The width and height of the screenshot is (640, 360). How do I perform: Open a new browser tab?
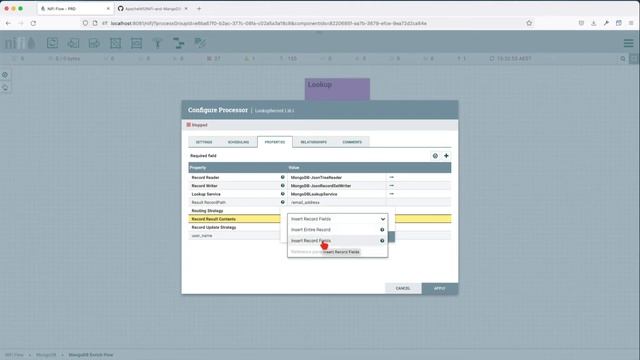(x=199, y=9)
